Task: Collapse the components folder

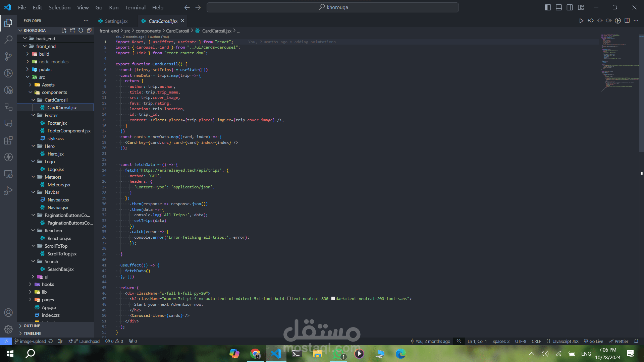Action: point(54,92)
